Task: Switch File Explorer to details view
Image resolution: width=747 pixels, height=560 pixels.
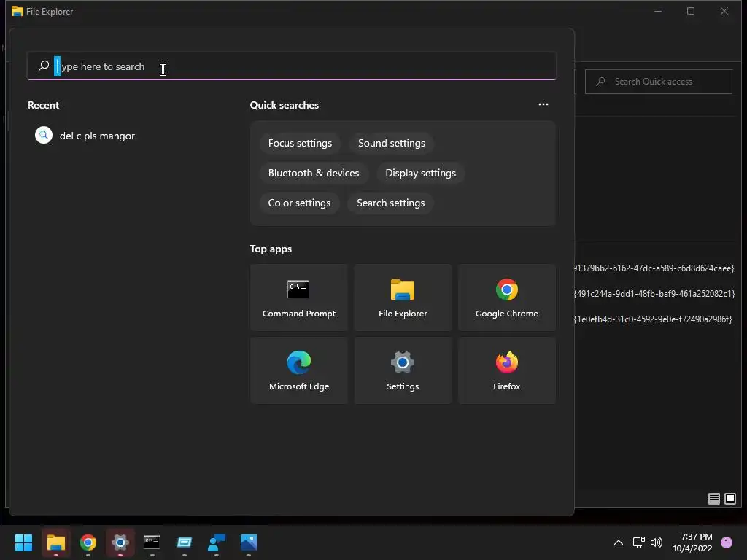Action: pyautogui.click(x=713, y=499)
